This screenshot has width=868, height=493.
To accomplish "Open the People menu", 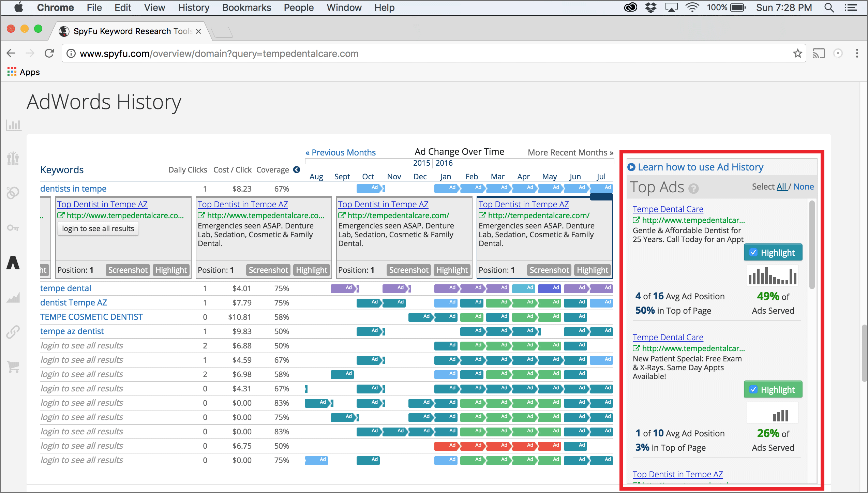I will point(299,8).
